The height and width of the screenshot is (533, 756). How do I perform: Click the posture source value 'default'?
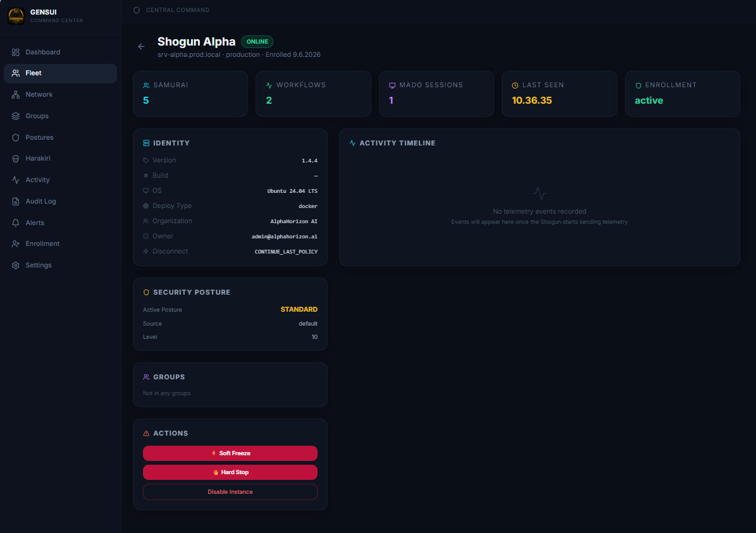tap(308, 324)
